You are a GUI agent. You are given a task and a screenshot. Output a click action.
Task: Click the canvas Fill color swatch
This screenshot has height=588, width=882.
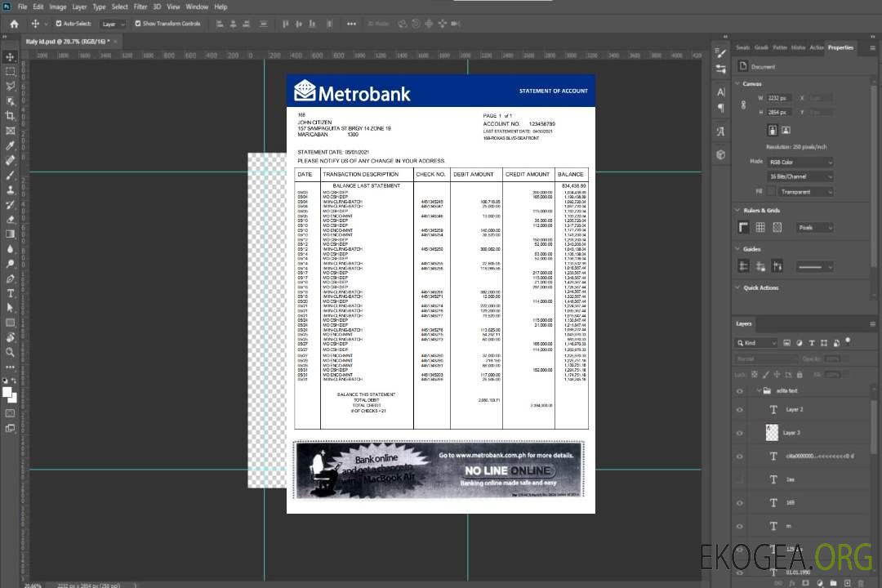coord(772,192)
